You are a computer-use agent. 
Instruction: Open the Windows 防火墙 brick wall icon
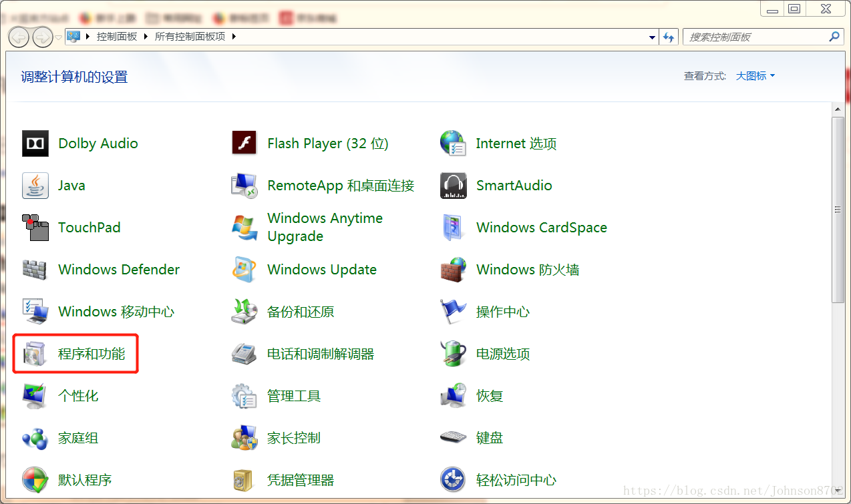[453, 270]
